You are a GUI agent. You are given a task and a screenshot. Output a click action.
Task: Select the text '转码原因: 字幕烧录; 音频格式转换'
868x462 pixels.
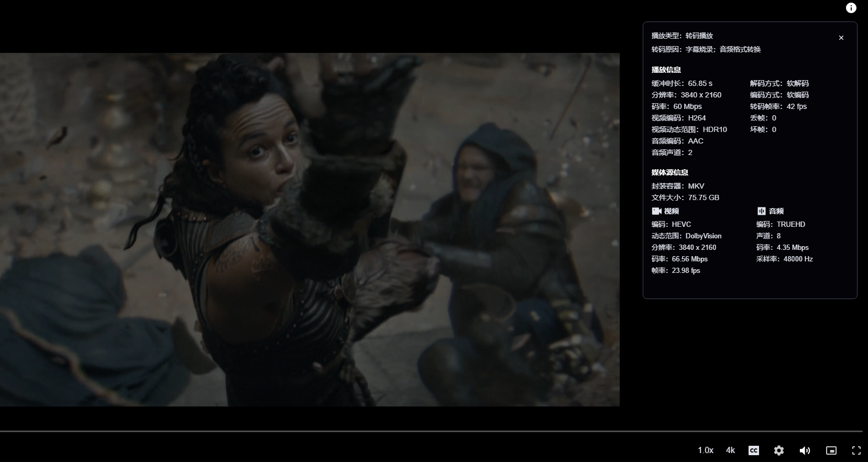click(x=706, y=49)
